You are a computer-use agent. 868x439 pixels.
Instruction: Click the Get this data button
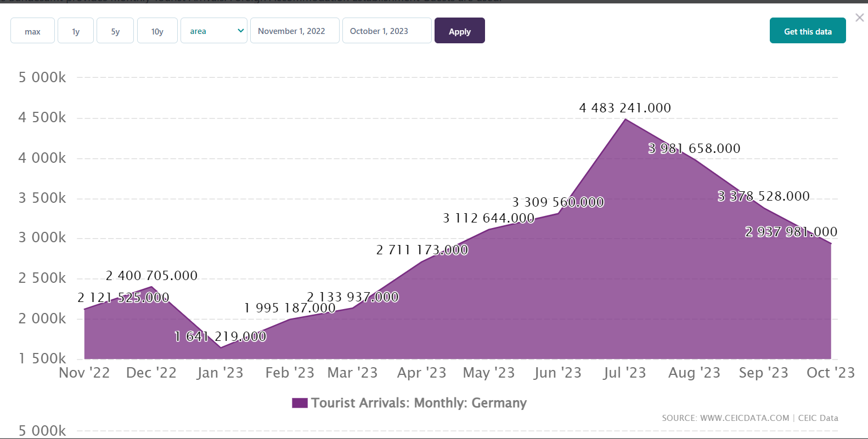pos(808,31)
